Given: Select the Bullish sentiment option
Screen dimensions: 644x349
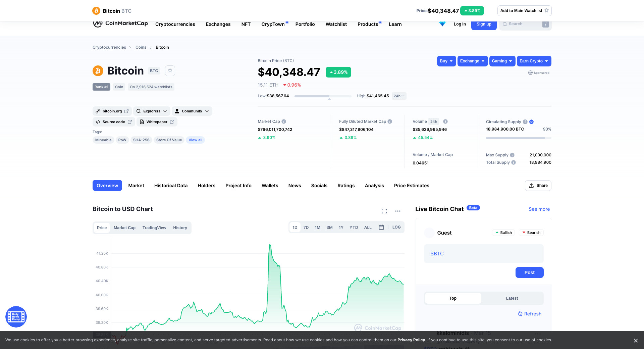Looking at the screenshot, I should pos(503,233).
